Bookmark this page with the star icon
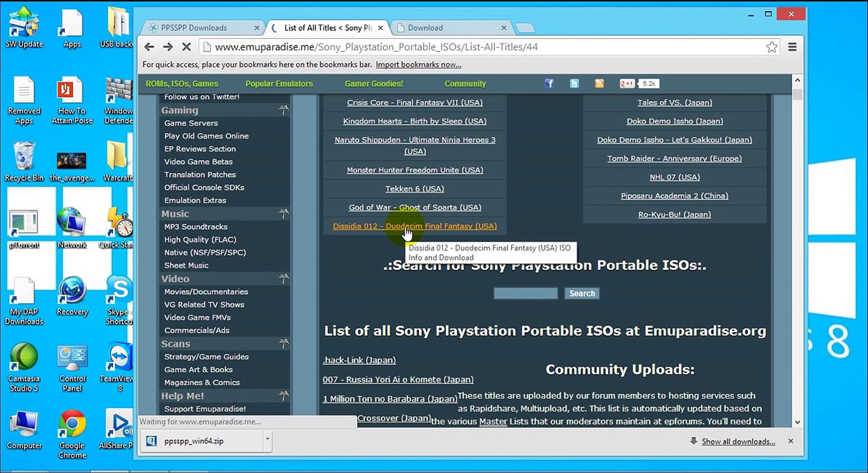868x473 pixels. 772,47
